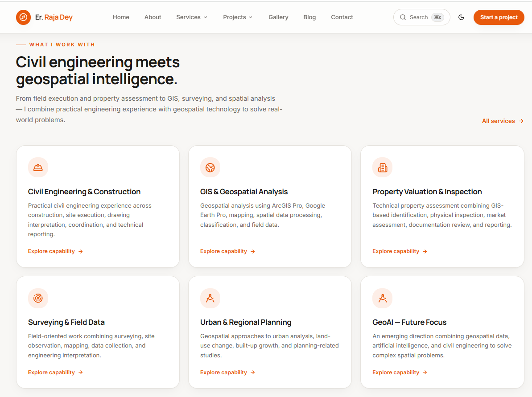Click the Explore capability arrow under Property Valuation

coord(425,252)
